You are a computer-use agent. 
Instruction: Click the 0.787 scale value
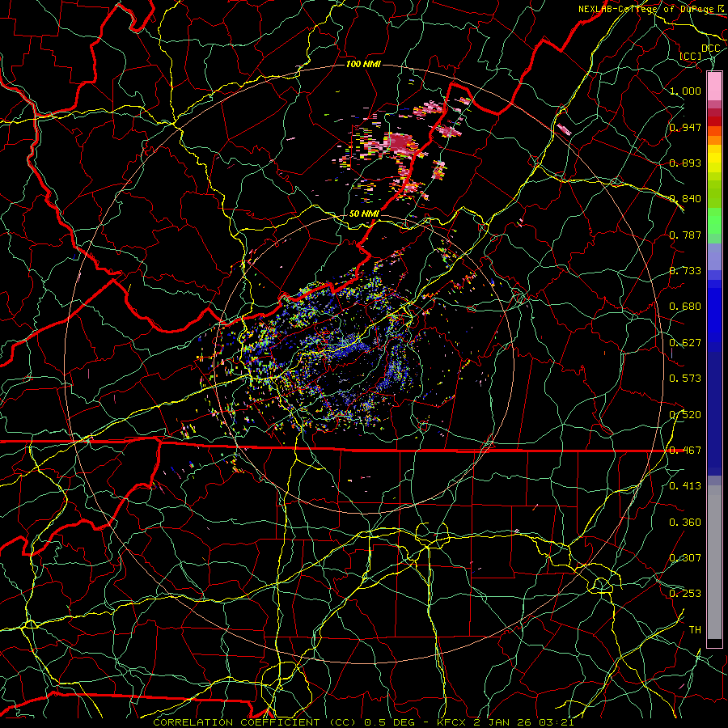click(x=685, y=235)
